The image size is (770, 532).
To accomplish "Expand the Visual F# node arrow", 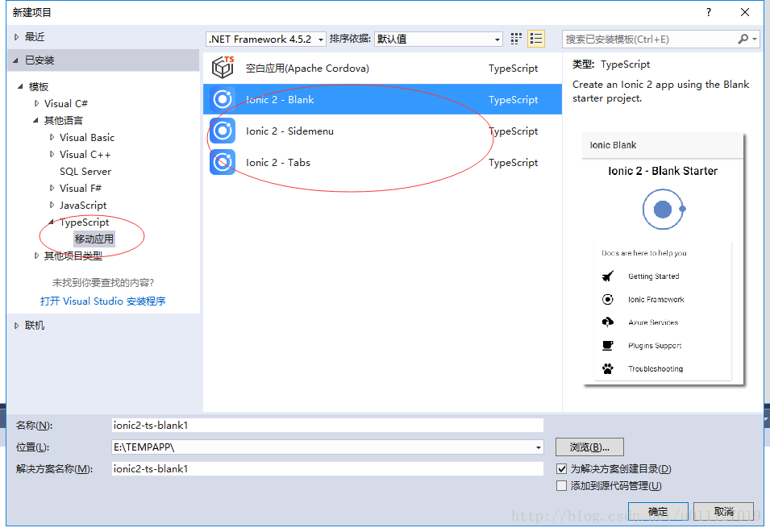I will pos(52,188).
